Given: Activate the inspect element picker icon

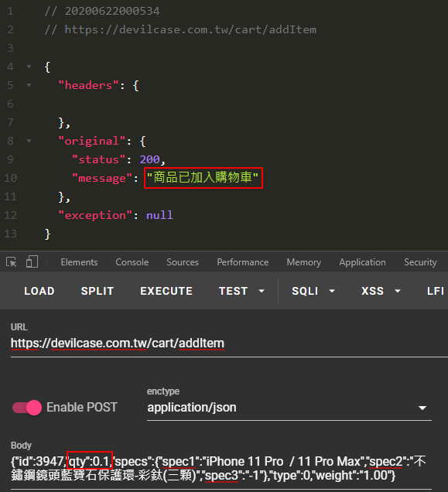Looking at the screenshot, I should click(x=12, y=261).
